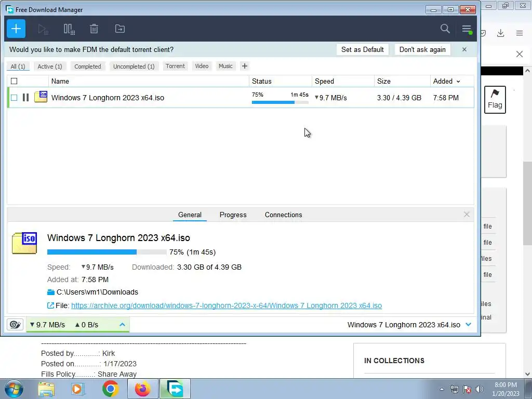Click download speed 9.7 MB/s in status bar
The height and width of the screenshot is (399, 532).
pyautogui.click(x=47, y=325)
